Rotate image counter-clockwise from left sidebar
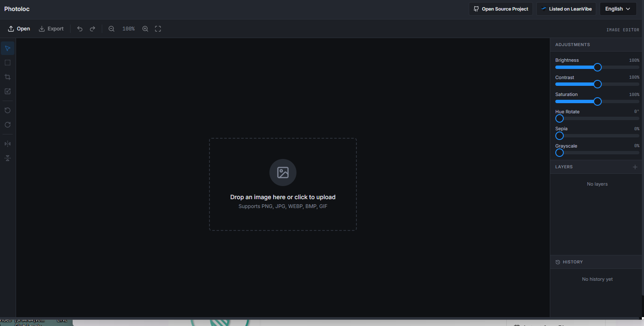This screenshot has width=644, height=326. pos(8,110)
